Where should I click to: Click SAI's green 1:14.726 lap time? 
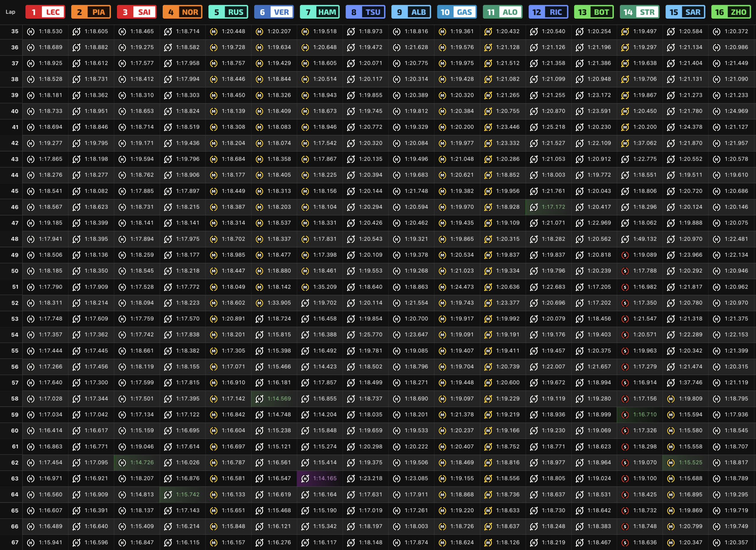click(142, 463)
